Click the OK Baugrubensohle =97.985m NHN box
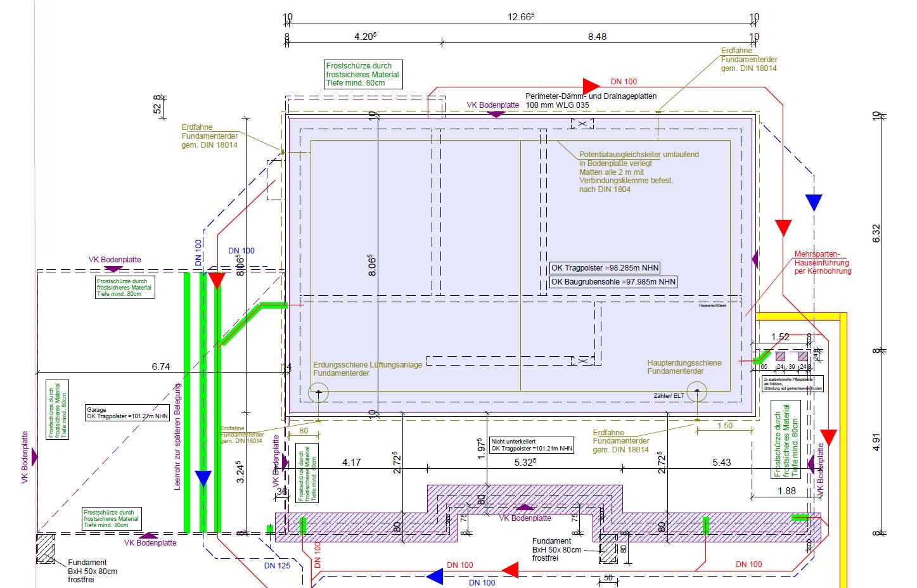The image size is (917, 588). pos(613,282)
